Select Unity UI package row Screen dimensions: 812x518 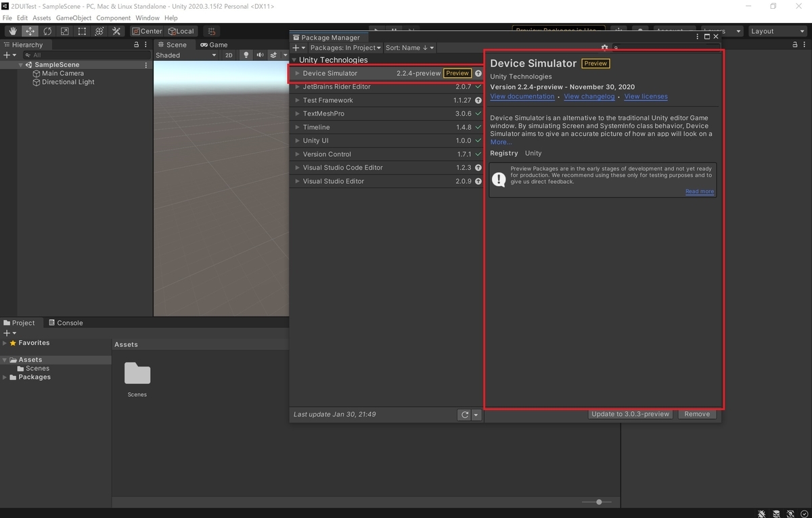tap(386, 141)
